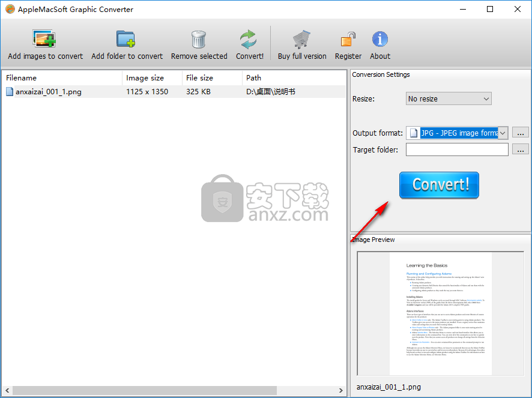Screen dimensions: 532x398
Task: Click the preview filename label anxaizai_001_1.png
Action: coord(388,387)
